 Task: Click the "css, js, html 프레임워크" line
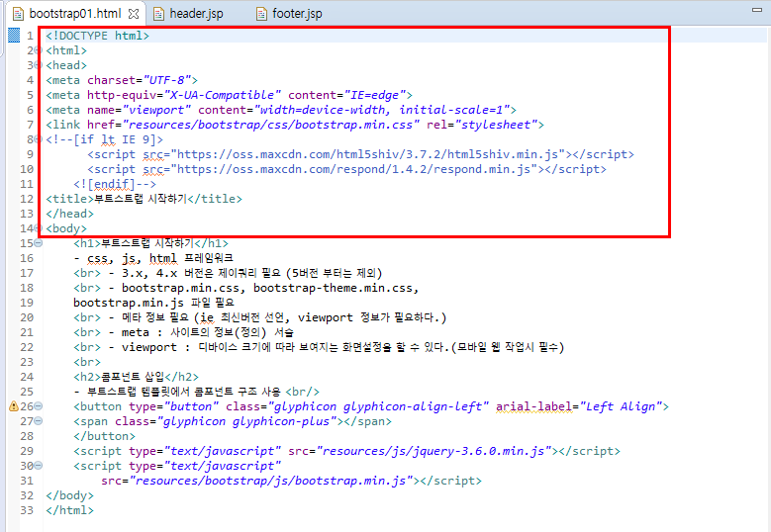coord(153,258)
